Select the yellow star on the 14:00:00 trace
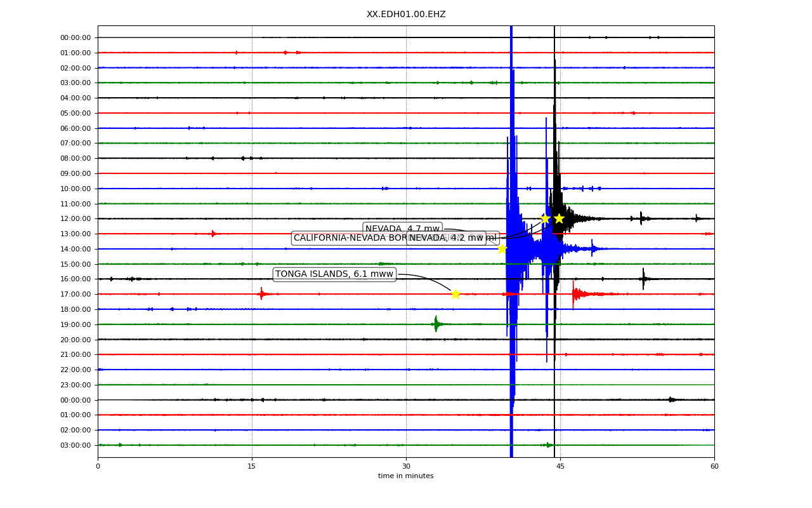The width and height of the screenshot is (812, 508). tap(502, 249)
